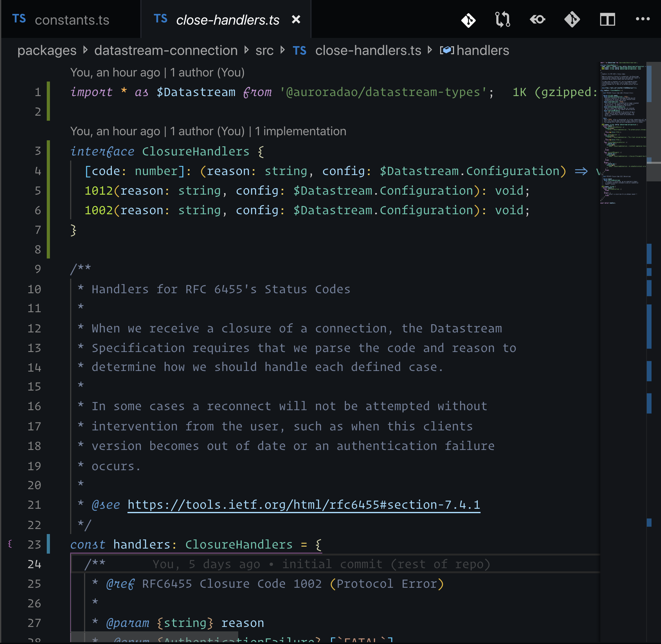This screenshot has width=661, height=644.
Task: Click the rightmost git diamond icon in the toolbar
Action: (572, 20)
